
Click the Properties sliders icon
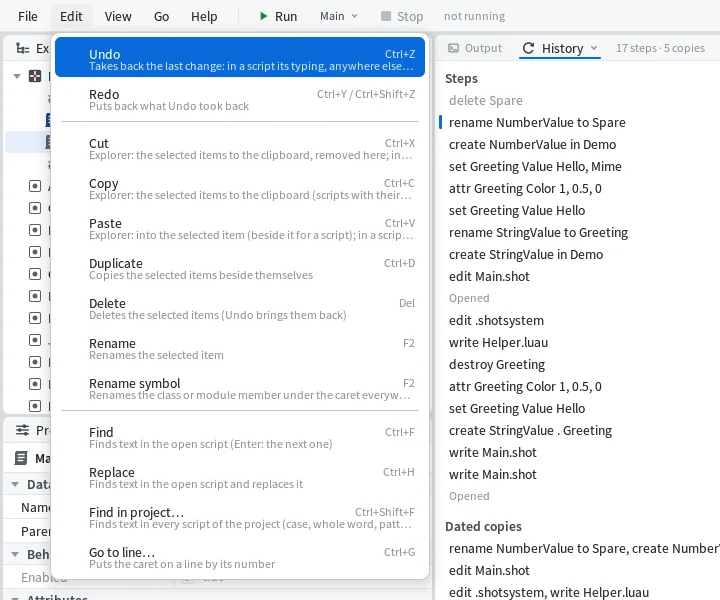tap(22, 430)
